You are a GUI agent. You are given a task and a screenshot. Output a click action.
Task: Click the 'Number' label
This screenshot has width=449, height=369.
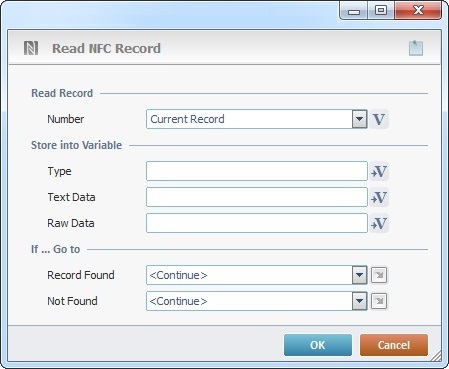point(66,119)
